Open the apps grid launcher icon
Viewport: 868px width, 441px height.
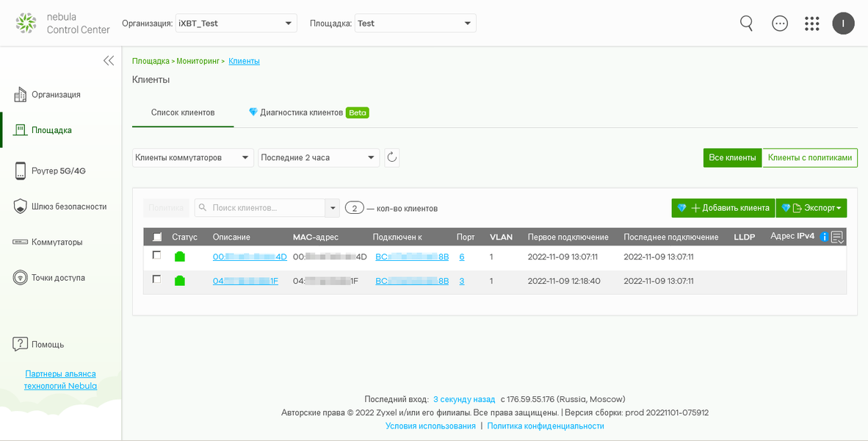point(811,24)
